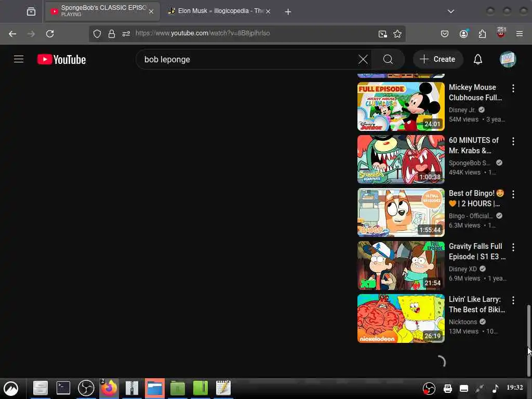Screen dimensions: 532x399
Task: Visit the Nicktoons channel name
Action: coord(463,322)
